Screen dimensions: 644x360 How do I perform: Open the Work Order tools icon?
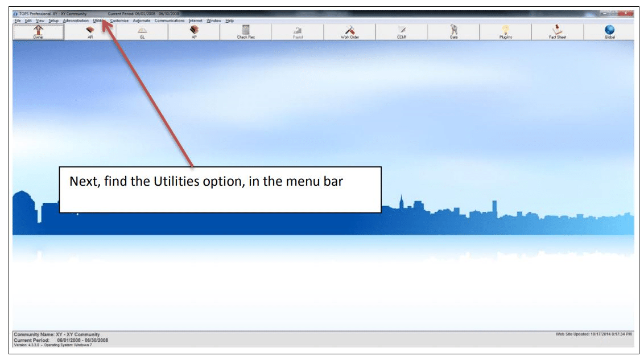click(x=349, y=32)
